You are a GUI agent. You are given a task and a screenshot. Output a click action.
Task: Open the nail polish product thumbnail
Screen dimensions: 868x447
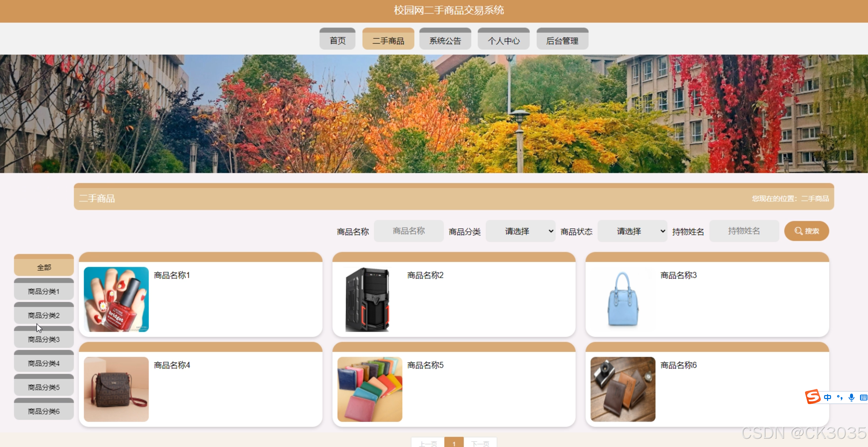click(x=116, y=299)
